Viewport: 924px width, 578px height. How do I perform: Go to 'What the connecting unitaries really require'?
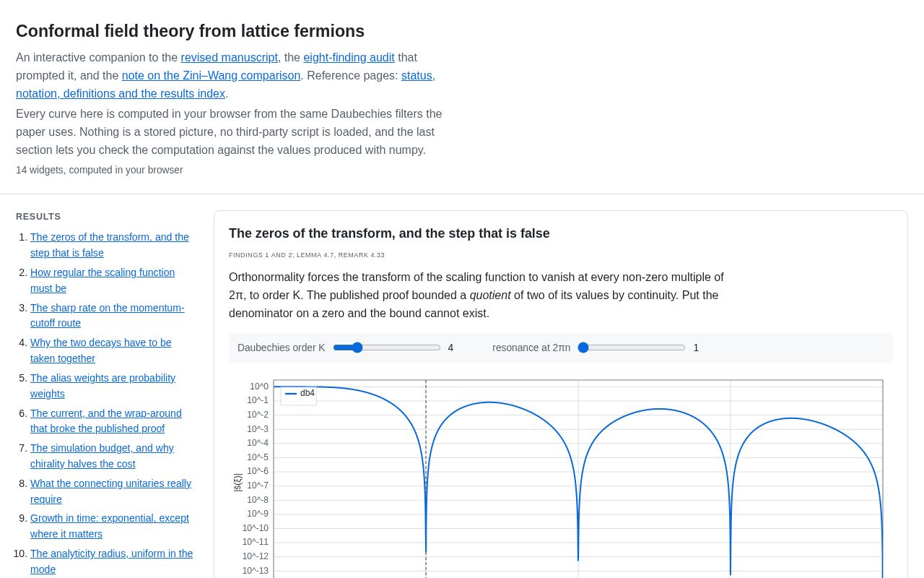(x=110, y=491)
